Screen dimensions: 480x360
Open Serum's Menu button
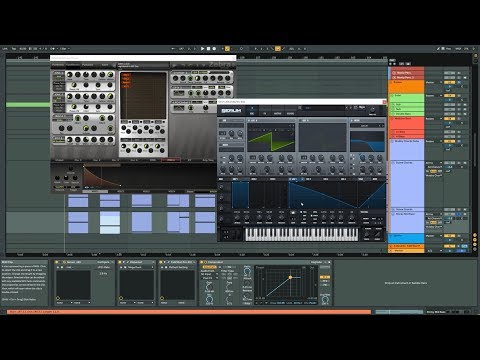point(362,108)
